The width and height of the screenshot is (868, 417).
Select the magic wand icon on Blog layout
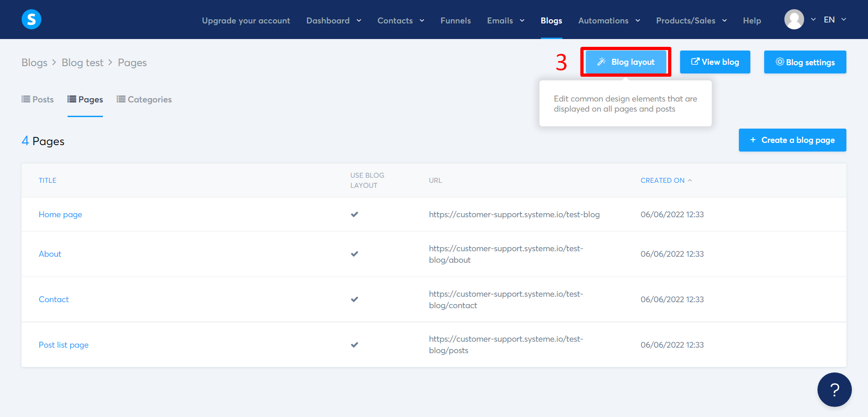[601, 62]
